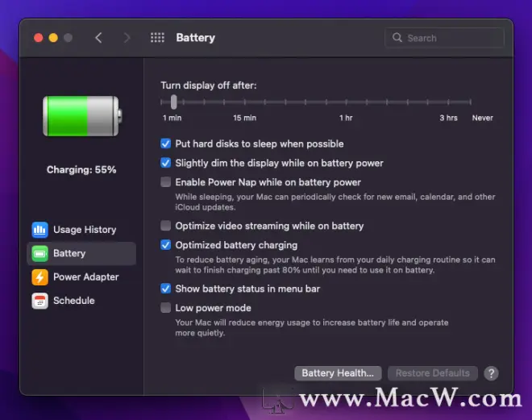
Task: Enable Optimize video streaming while on battery
Action: pyautogui.click(x=165, y=226)
